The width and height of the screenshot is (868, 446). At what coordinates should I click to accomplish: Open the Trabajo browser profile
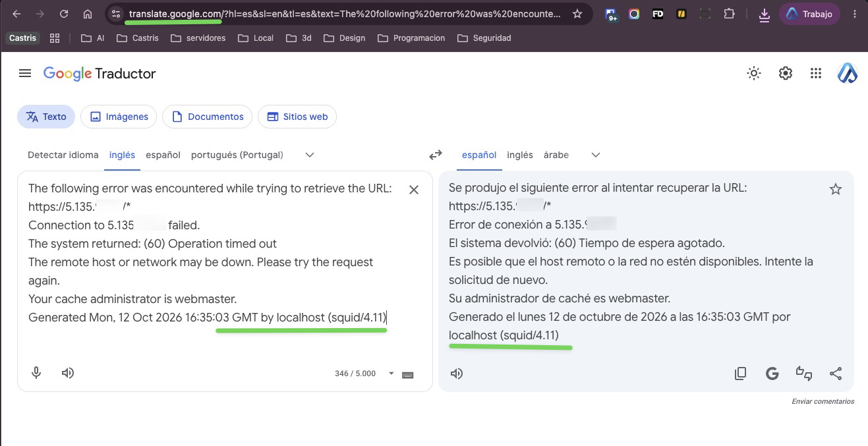[x=809, y=14]
